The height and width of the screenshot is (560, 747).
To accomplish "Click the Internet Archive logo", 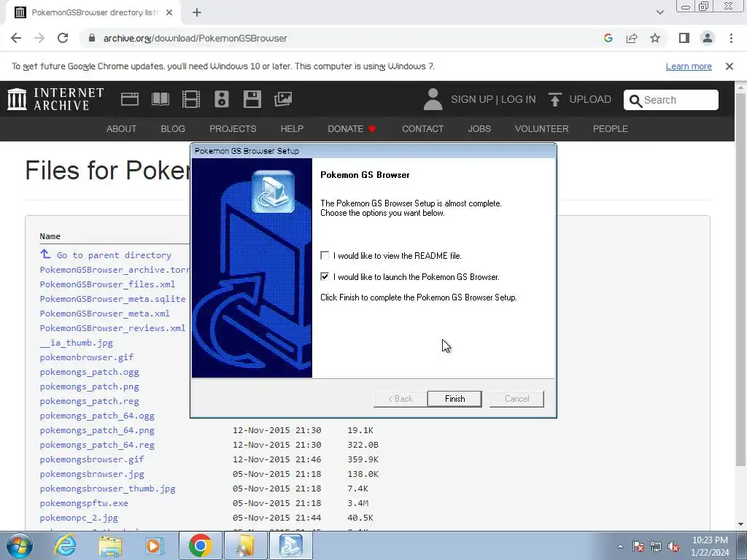I will pos(55,99).
